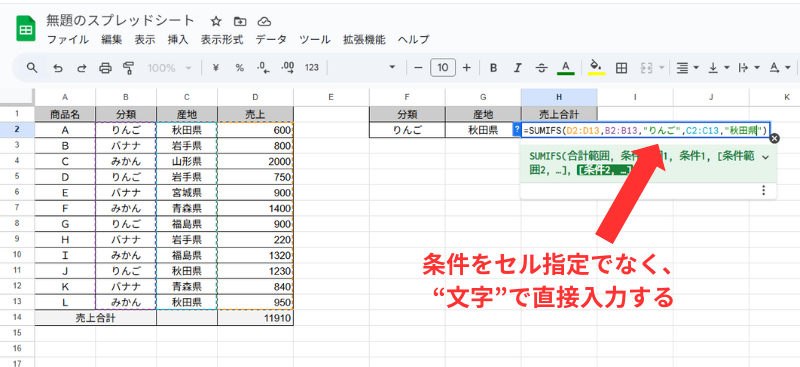Screen dimensions: 800x367
Task: Undo the last action
Action: [x=58, y=67]
